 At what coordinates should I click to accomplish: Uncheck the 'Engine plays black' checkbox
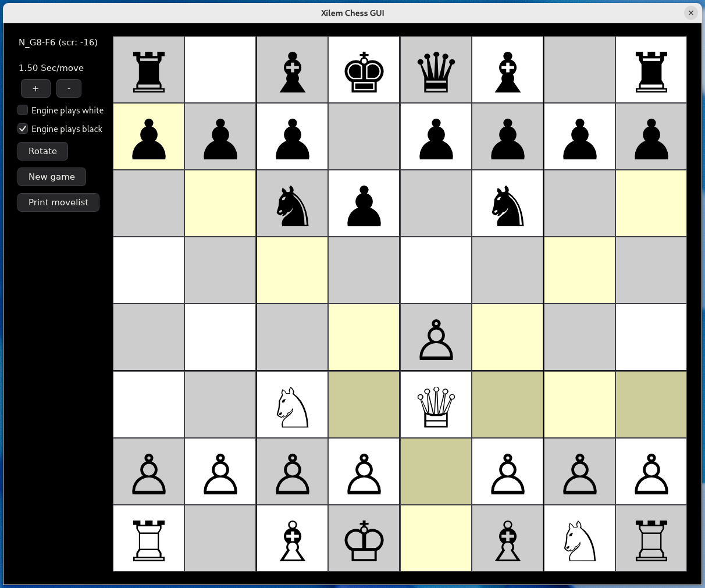(23, 129)
